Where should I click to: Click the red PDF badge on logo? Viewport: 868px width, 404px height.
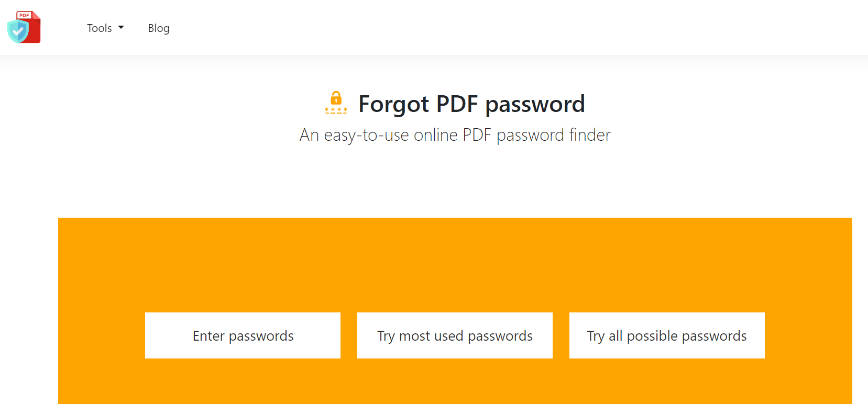[x=24, y=15]
